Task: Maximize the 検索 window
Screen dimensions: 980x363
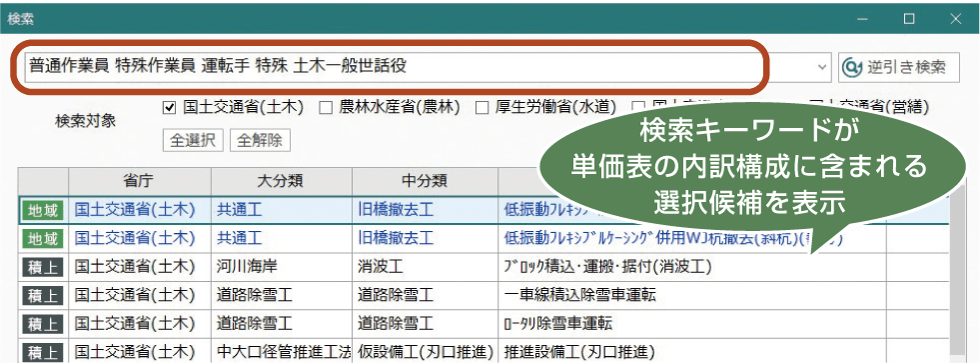Action: point(909,19)
